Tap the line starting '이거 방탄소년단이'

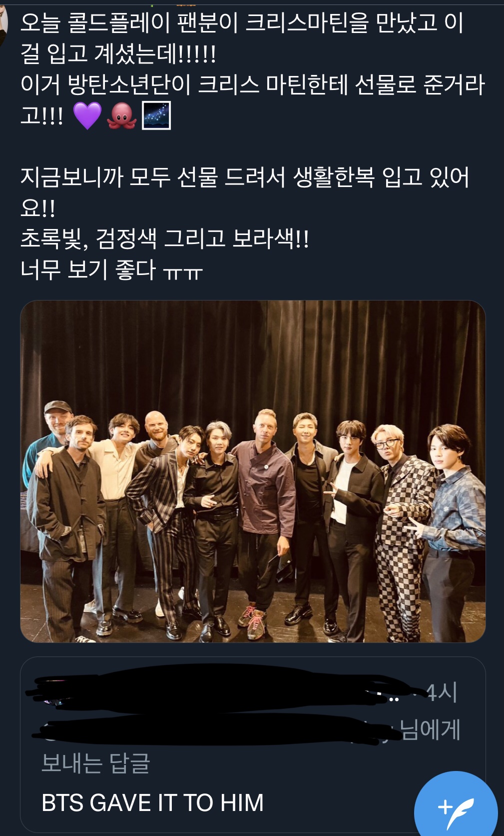(x=253, y=85)
